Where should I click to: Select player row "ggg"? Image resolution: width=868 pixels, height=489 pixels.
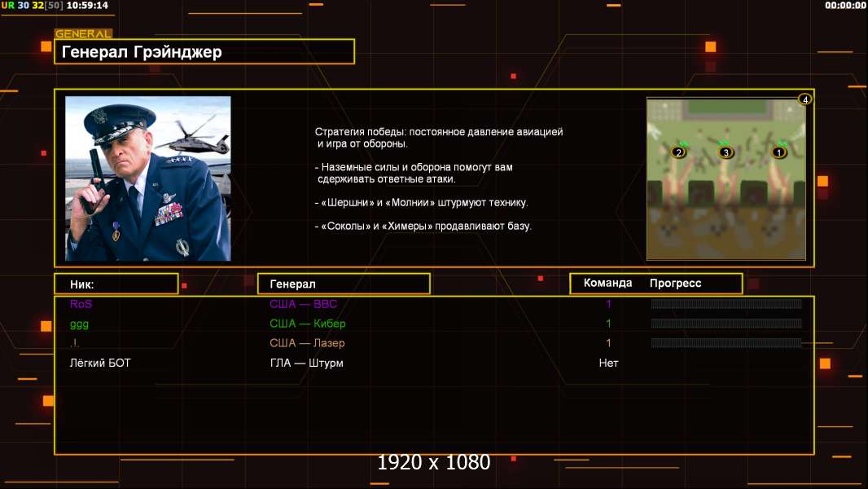click(434, 324)
